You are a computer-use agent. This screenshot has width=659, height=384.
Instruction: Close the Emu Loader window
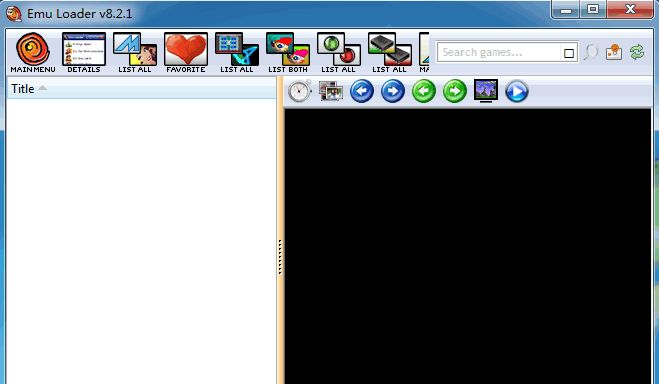coord(630,9)
